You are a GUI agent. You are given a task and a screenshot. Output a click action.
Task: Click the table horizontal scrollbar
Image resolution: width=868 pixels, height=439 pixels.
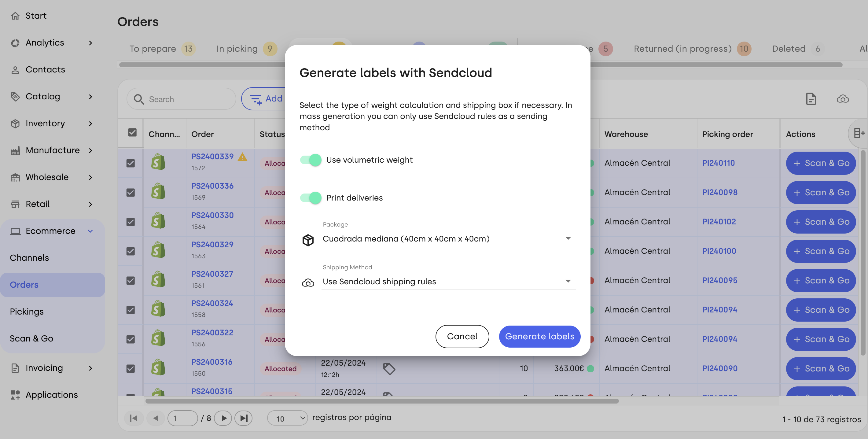(382, 401)
